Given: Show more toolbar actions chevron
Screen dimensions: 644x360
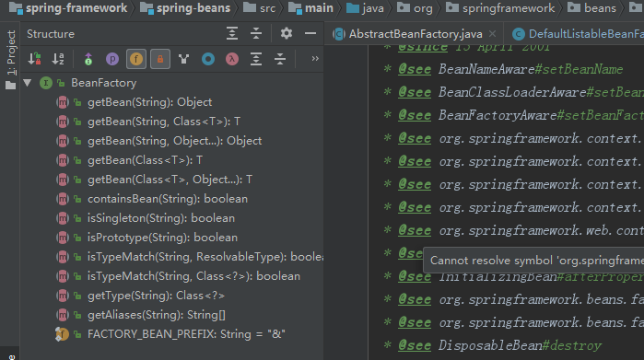Looking at the screenshot, I should [x=315, y=59].
